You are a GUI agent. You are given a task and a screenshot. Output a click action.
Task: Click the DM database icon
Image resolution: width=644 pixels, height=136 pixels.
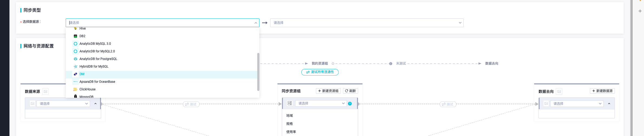tap(75, 74)
